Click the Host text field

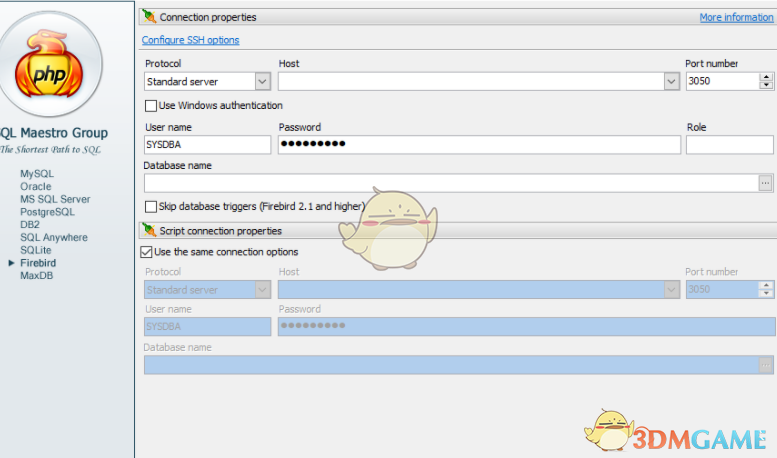pyautogui.click(x=471, y=81)
